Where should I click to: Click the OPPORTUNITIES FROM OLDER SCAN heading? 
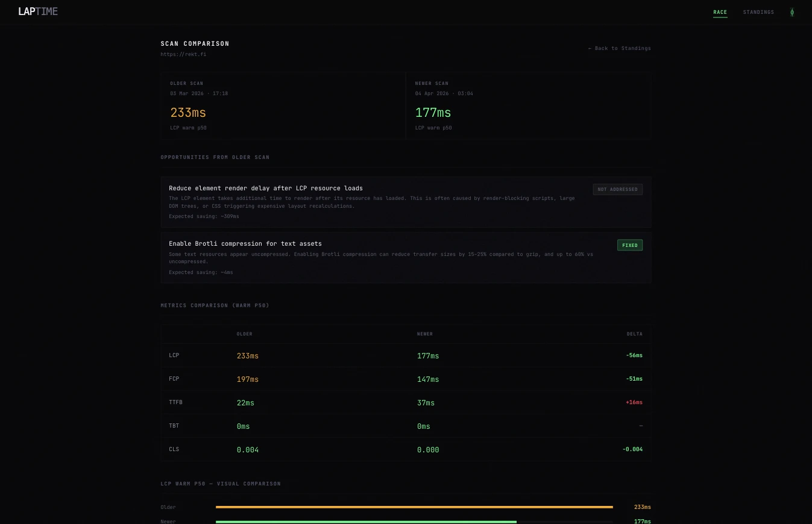(x=215, y=157)
